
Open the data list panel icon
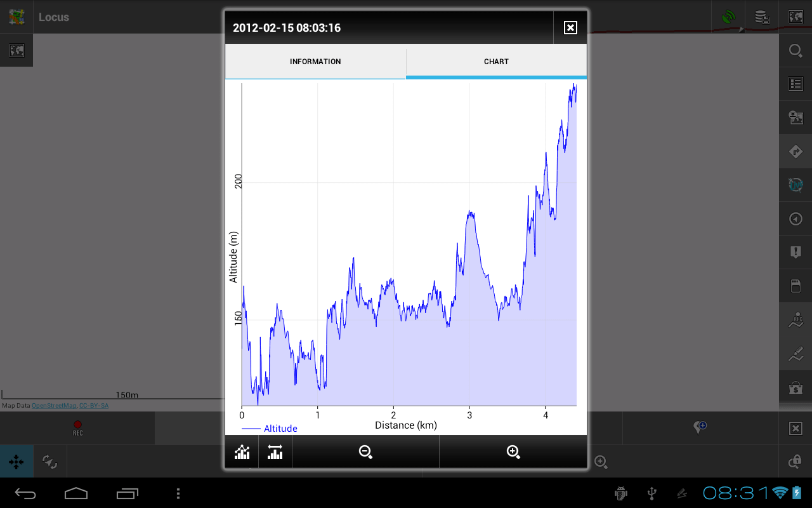point(796,84)
